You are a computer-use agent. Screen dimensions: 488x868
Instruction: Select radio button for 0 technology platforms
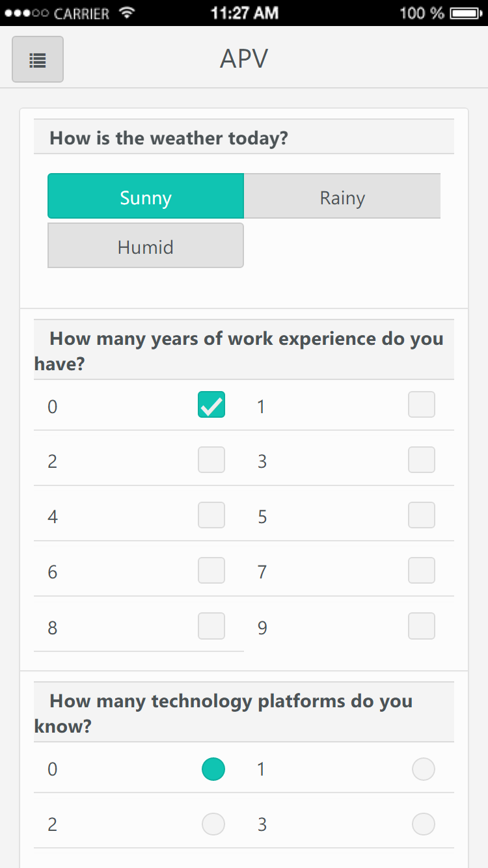(213, 769)
